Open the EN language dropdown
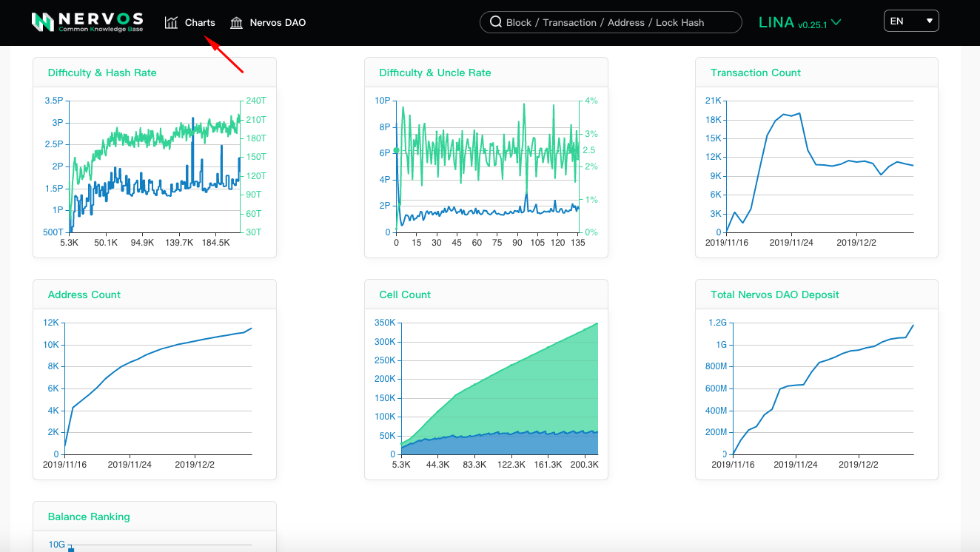This screenshot has height=552, width=980. (911, 21)
